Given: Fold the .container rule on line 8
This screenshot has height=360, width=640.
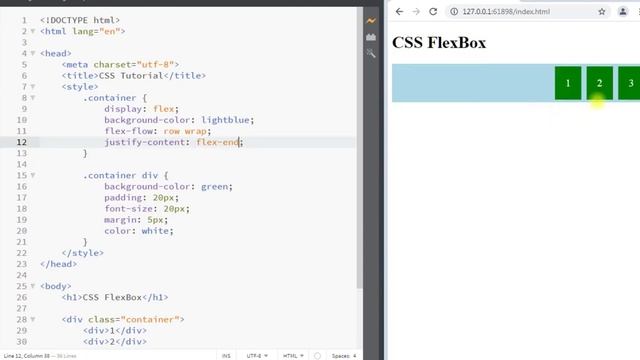Looking at the screenshot, I should coord(33,98).
